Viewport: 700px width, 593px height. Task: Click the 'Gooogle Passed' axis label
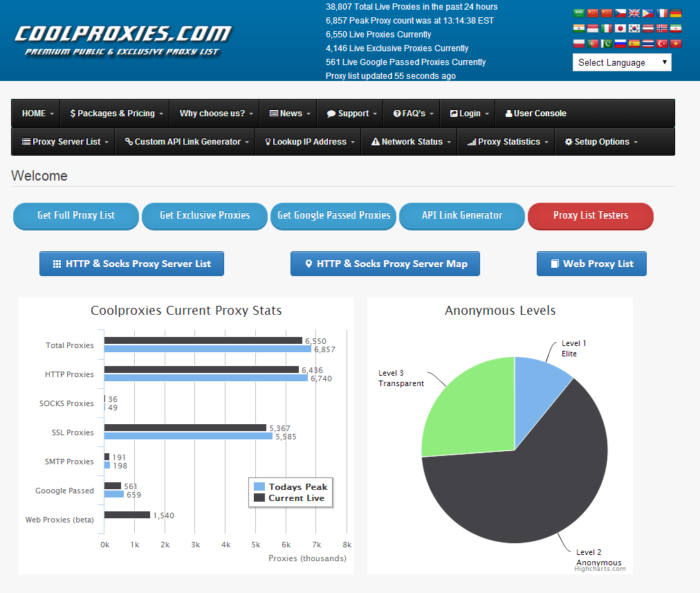coord(65,491)
